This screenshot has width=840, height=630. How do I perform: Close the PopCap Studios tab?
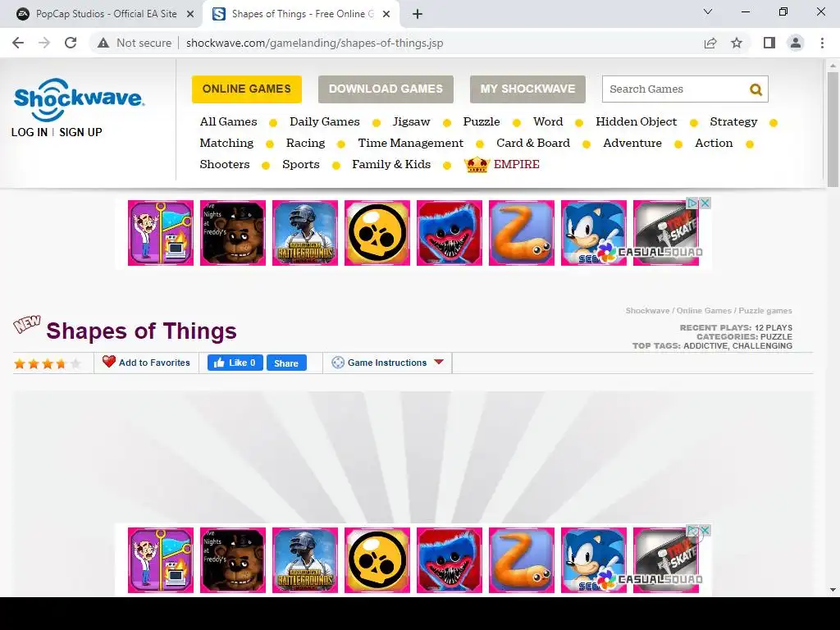(190, 15)
